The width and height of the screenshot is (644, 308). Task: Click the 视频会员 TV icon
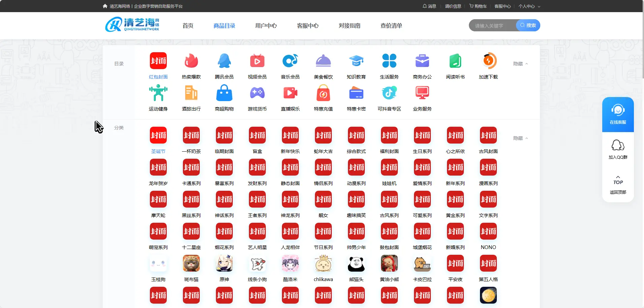(257, 61)
